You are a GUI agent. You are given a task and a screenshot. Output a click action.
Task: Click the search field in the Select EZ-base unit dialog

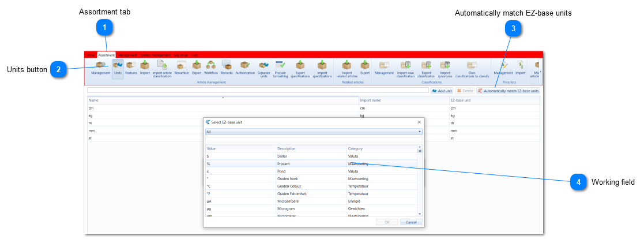pos(314,140)
